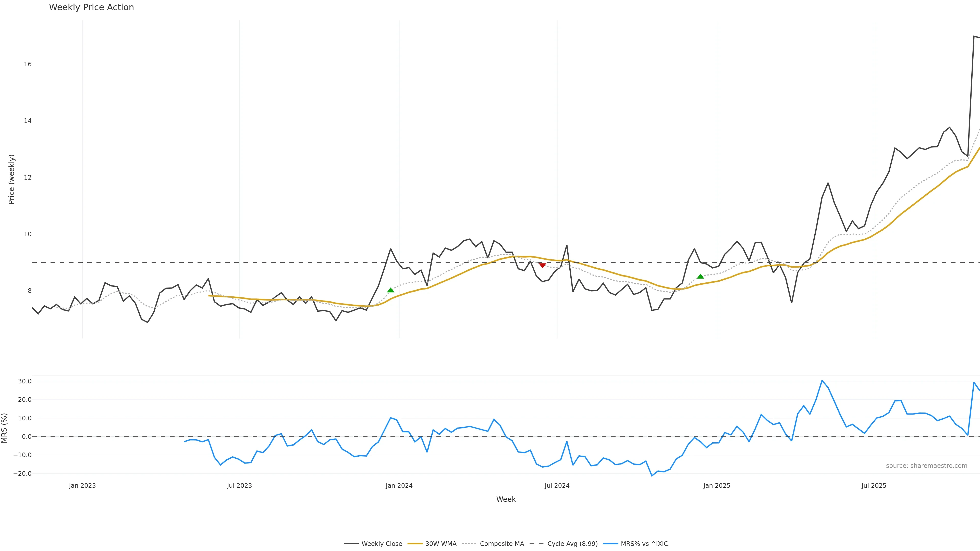Click the MRS (%) y-axis title

click(x=5, y=428)
